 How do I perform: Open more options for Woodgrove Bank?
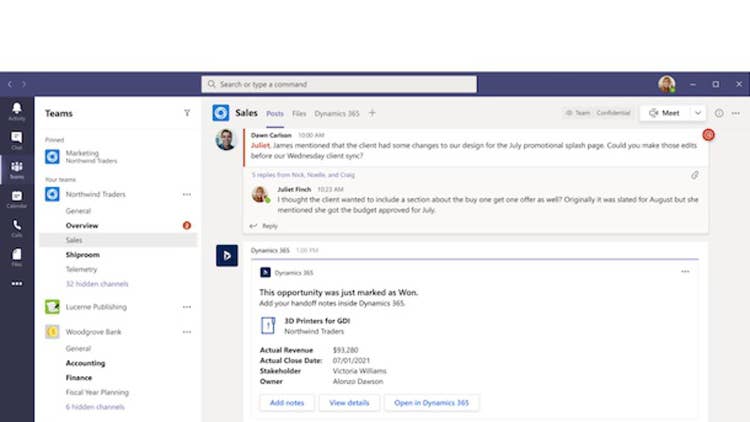tap(186, 332)
